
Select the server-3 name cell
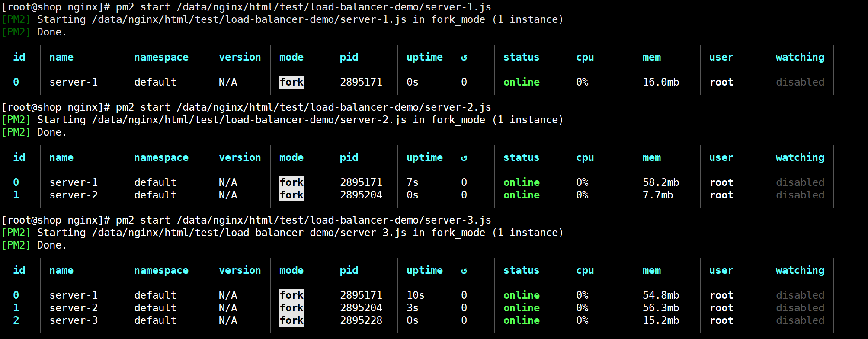click(74, 320)
